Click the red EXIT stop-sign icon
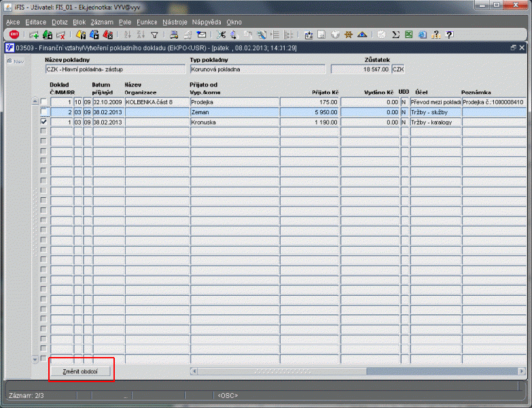Image resolution: width=532 pixels, height=408 pixels. point(14,34)
